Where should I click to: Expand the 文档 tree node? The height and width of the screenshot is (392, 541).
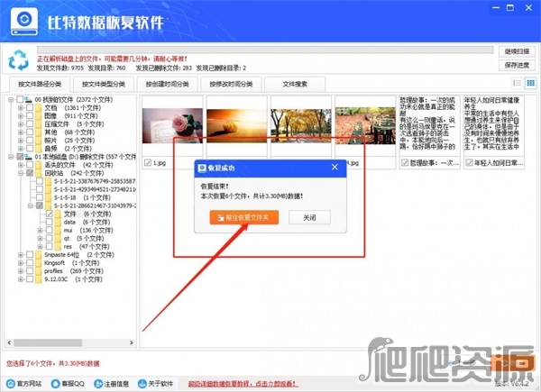click(x=21, y=108)
